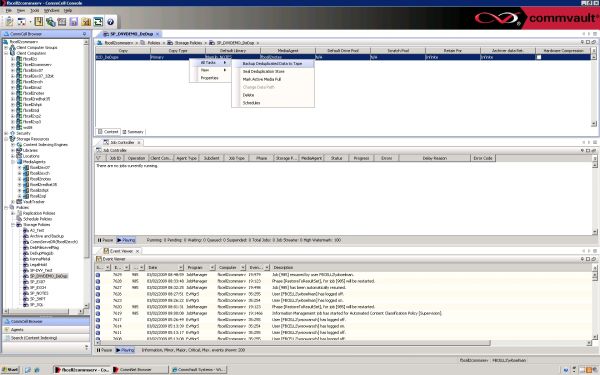Screen dimensions: 600x375
Task: Click the clipboard icon in the toolbar
Action: point(10,22)
